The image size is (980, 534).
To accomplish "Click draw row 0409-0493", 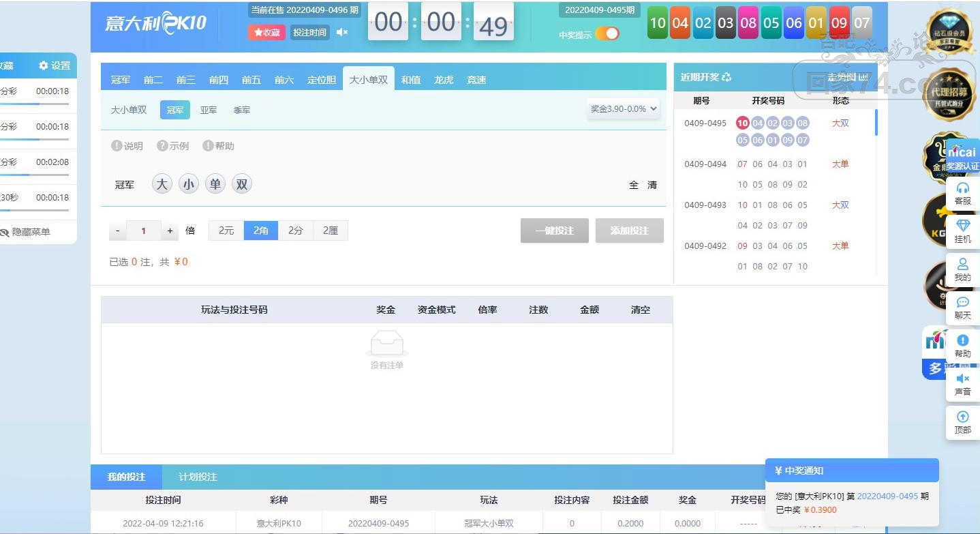I will (774, 215).
